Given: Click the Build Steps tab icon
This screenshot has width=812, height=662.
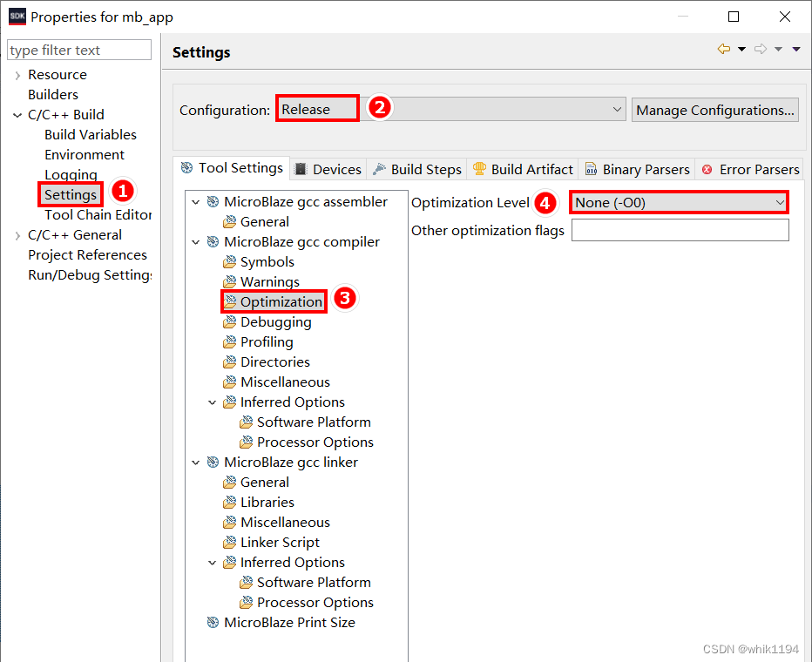Looking at the screenshot, I should [379, 169].
